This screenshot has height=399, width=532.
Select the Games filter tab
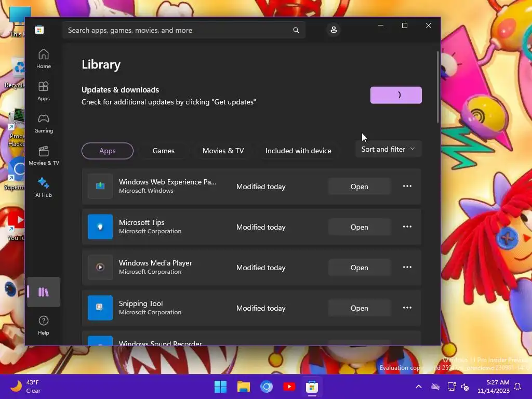click(164, 151)
